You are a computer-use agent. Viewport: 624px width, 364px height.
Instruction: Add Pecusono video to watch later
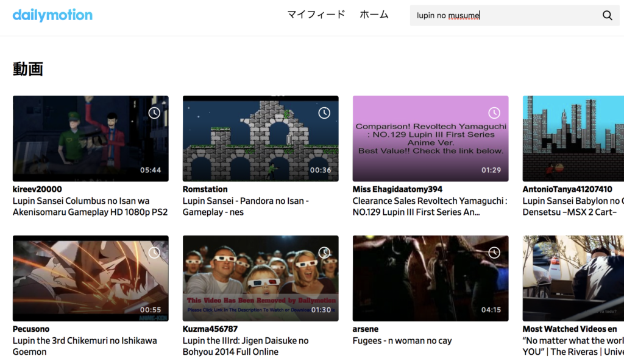(154, 253)
